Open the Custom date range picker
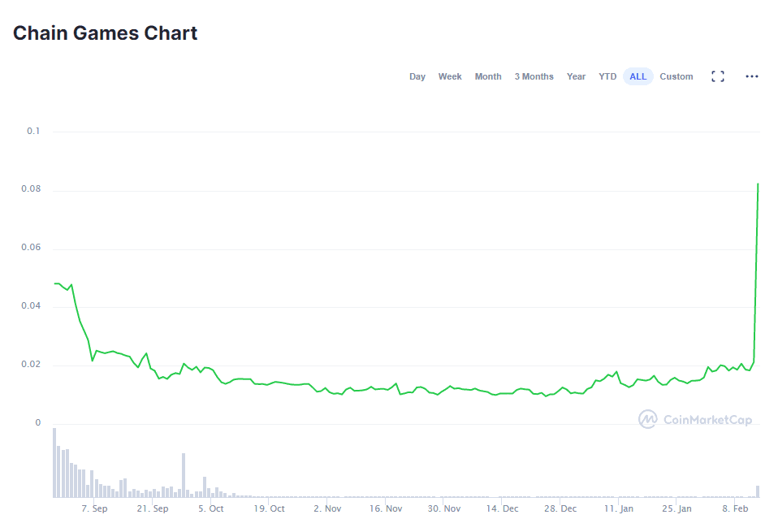The width and height of the screenshot is (778, 532). click(x=676, y=76)
